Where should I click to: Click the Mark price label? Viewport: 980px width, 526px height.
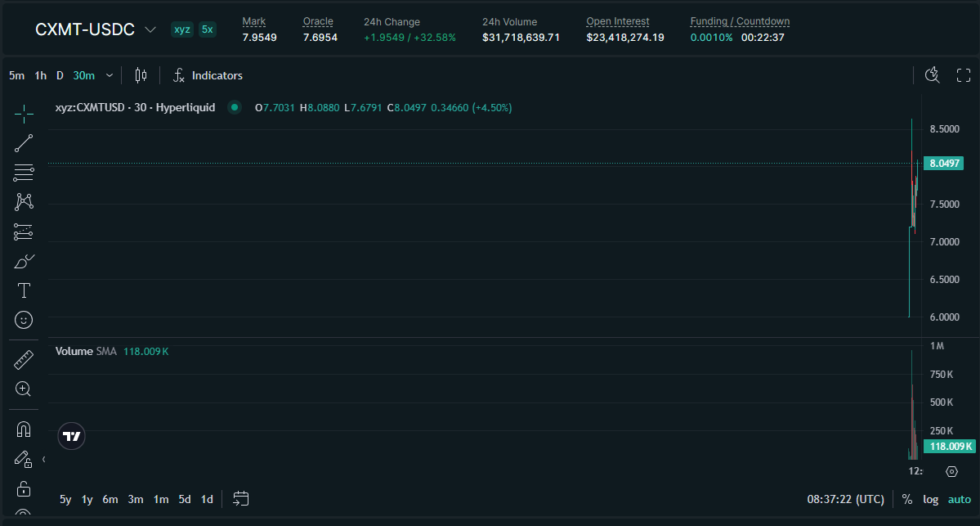click(253, 21)
